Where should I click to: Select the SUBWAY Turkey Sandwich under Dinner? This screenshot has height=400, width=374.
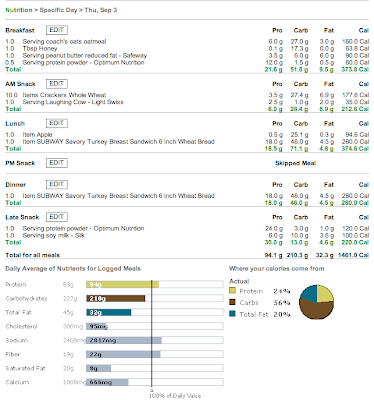click(x=187, y=196)
